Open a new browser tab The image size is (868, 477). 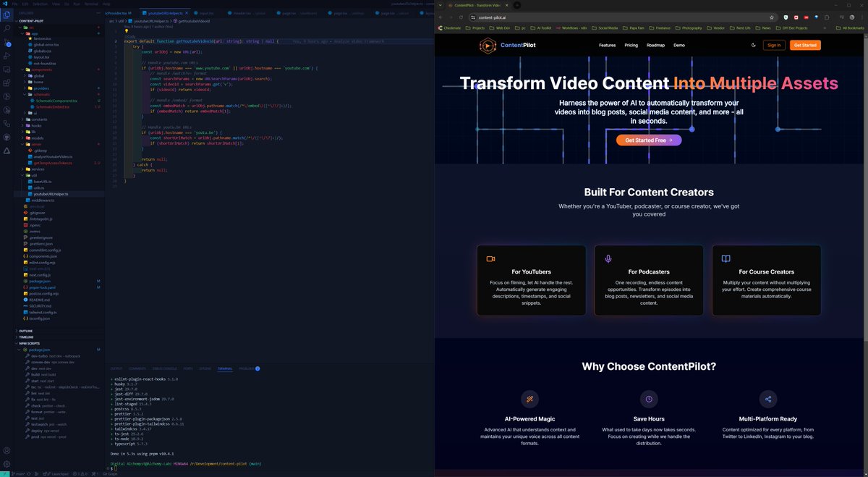coord(517,5)
